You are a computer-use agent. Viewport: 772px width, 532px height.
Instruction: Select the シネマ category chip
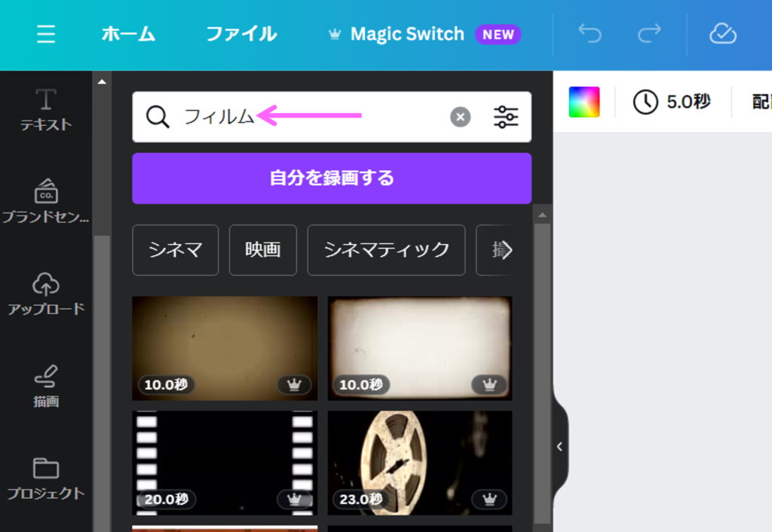pos(175,250)
